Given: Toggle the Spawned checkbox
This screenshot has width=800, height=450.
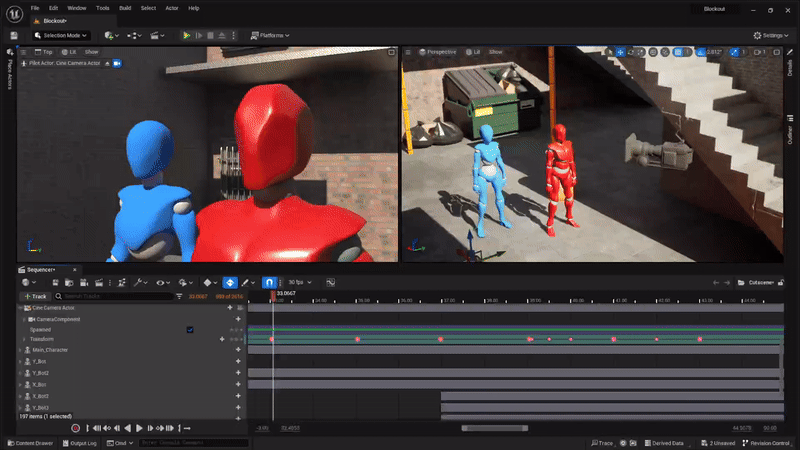Looking at the screenshot, I should coord(190,329).
